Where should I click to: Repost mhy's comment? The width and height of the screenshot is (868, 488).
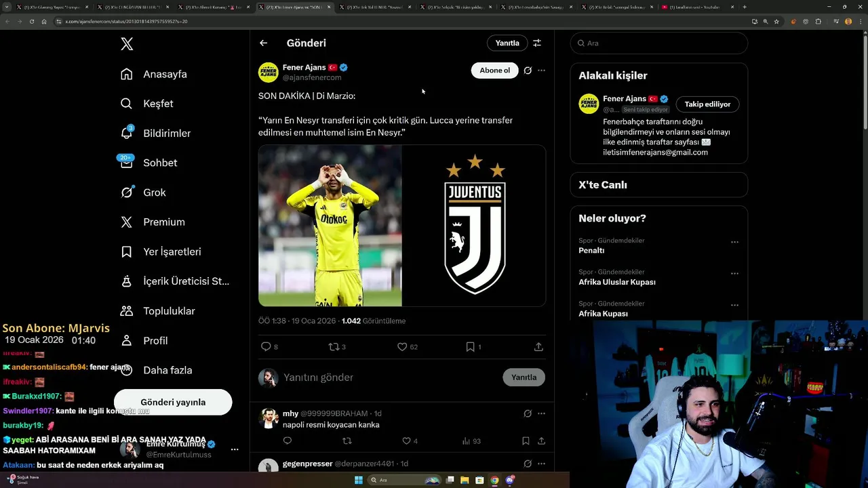(x=347, y=441)
